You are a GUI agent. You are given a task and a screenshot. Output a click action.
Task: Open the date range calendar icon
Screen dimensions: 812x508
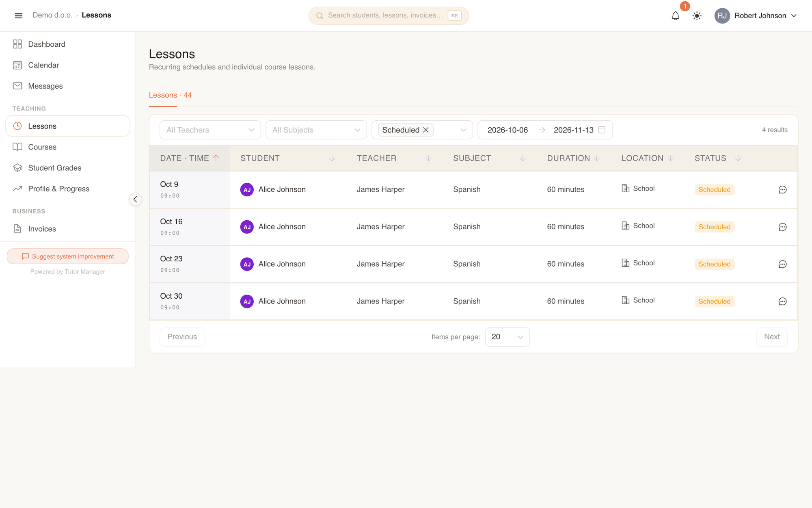[602, 130]
